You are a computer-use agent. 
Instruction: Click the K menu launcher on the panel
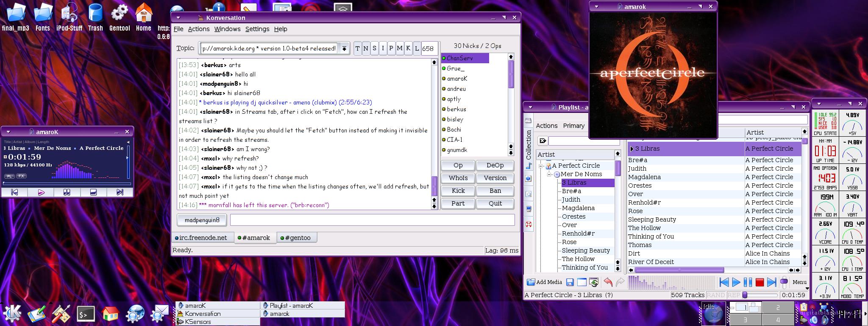(12, 313)
